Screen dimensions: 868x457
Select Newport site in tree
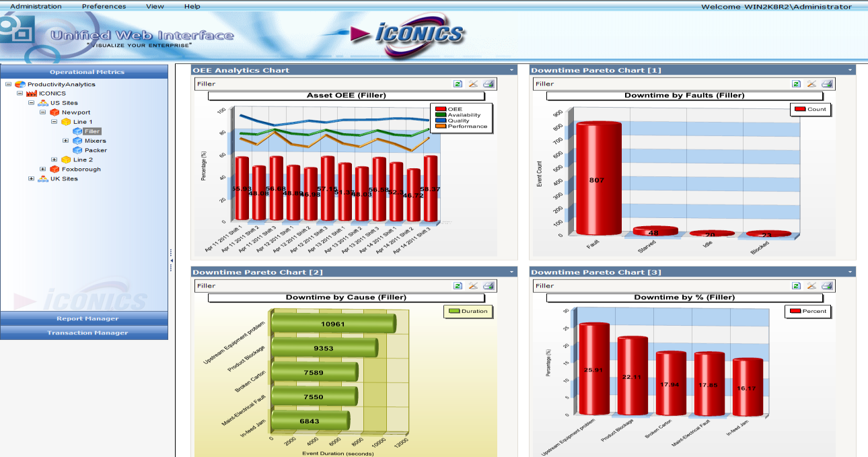(x=76, y=112)
